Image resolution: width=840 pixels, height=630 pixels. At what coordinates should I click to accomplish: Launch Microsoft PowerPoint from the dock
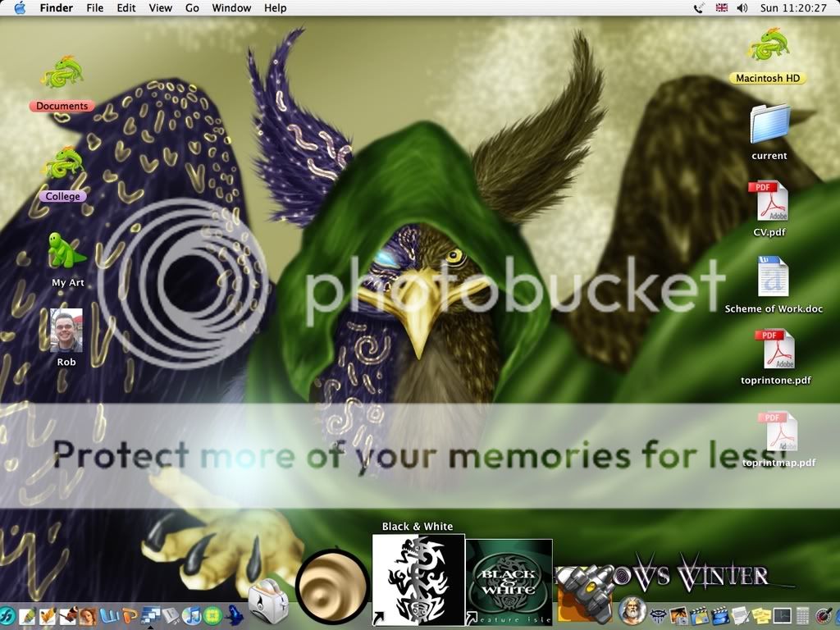[130, 615]
